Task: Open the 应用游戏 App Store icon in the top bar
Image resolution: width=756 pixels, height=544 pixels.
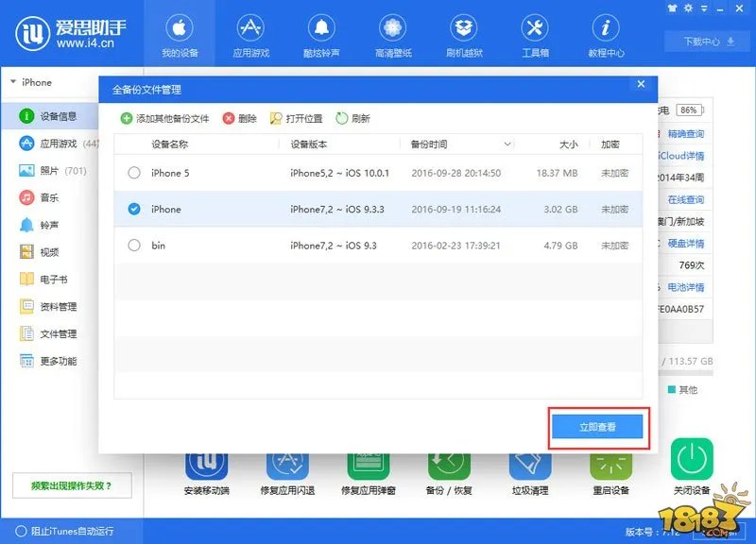Action: pos(249,28)
